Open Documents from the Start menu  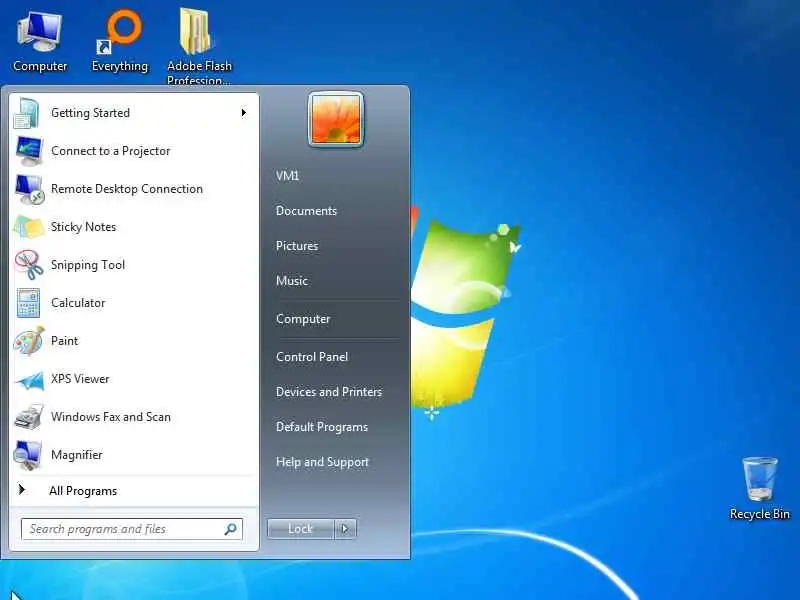point(306,211)
